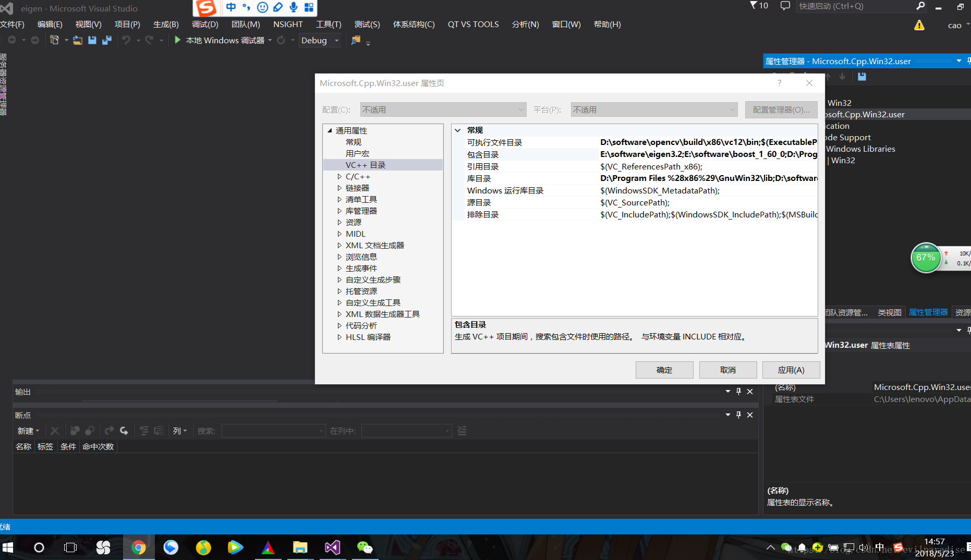Click the Save All toolbar icon

point(107,40)
